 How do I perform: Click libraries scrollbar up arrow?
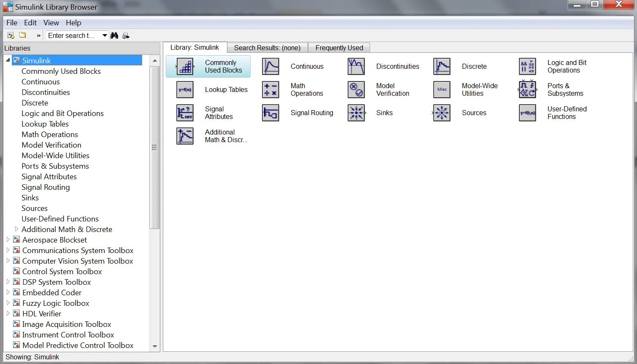[x=154, y=60]
